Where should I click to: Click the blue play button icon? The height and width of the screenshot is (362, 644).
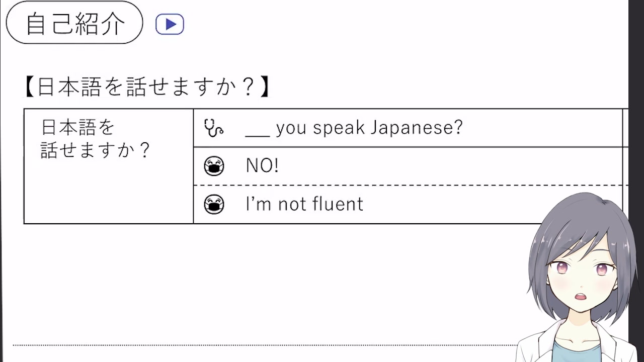[170, 24]
